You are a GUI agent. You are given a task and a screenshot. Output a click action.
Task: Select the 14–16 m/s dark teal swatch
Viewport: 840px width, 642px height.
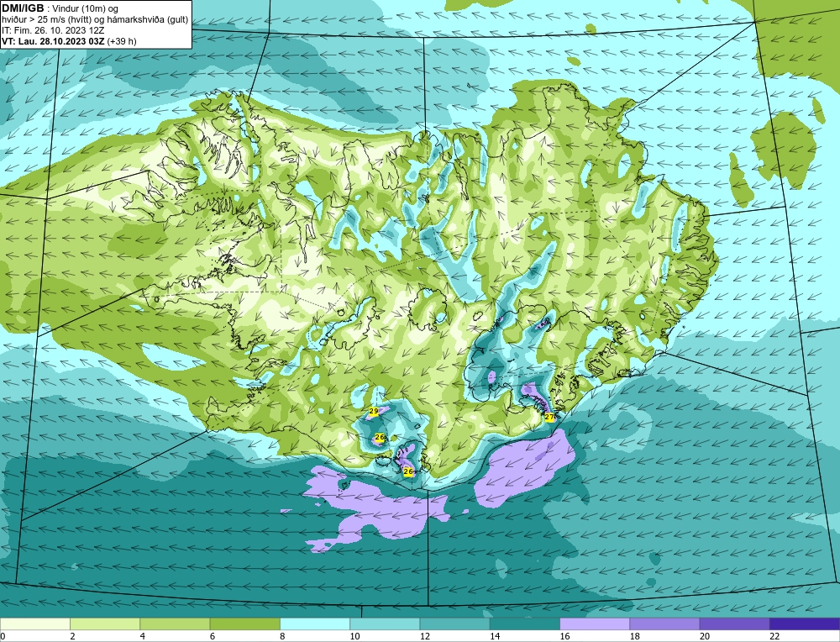pos(525,624)
